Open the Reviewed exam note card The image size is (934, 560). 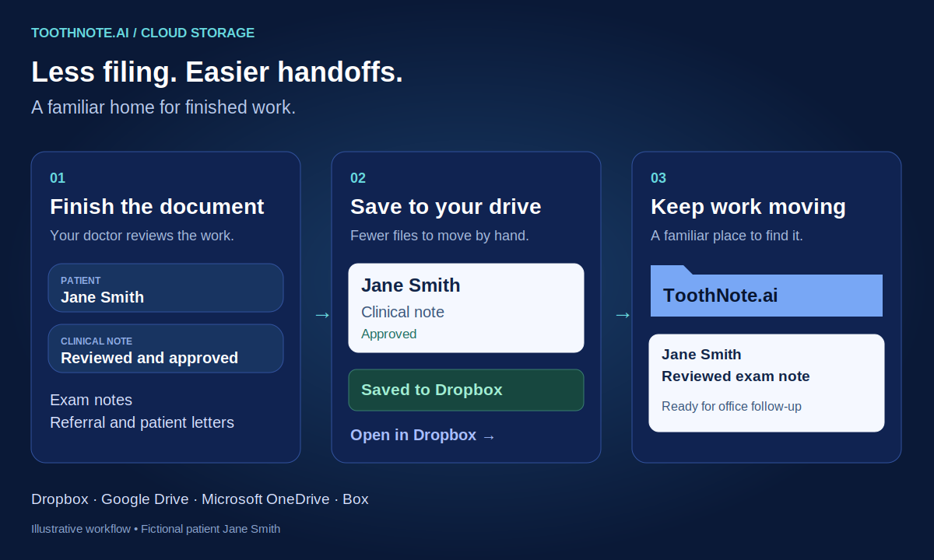(767, 383)
